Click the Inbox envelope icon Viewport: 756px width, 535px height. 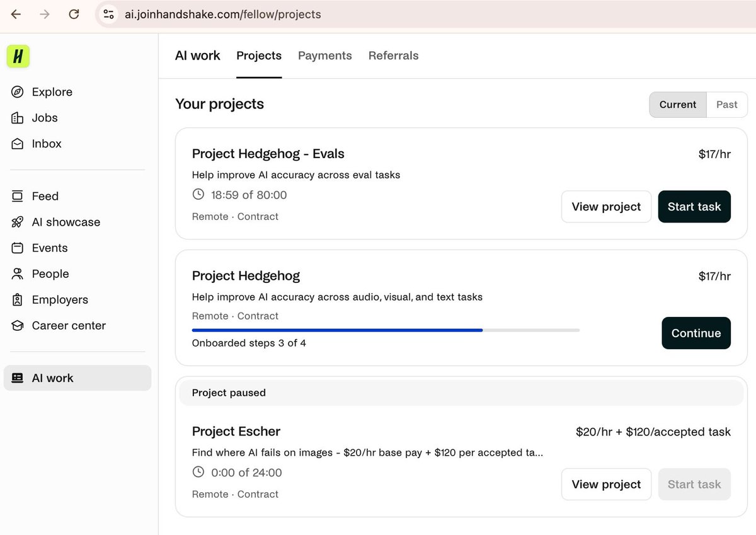pyautogui.click(x=18, y=144)
